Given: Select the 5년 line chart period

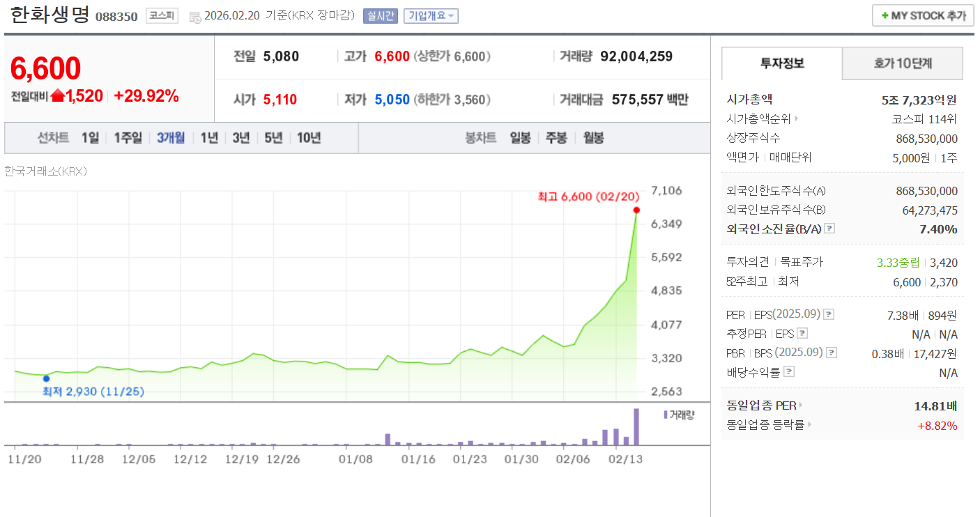Looking at the screenshot, I should [x=273, y=138].
